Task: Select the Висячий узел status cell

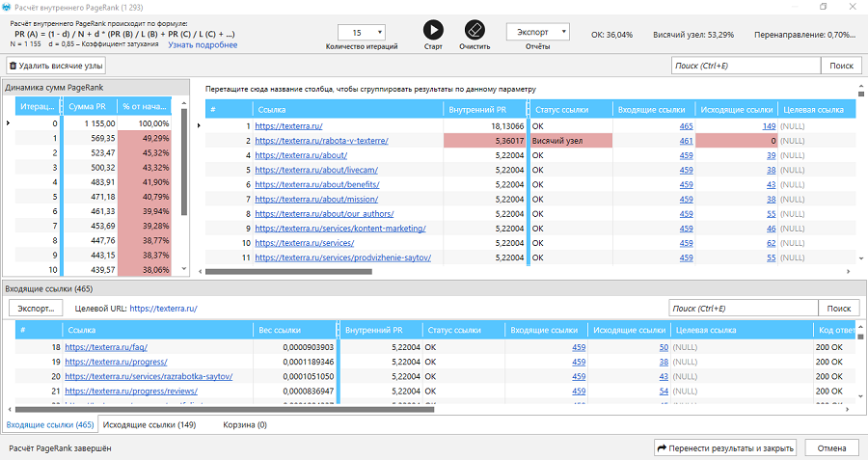Action: click(x=571, y=141)
